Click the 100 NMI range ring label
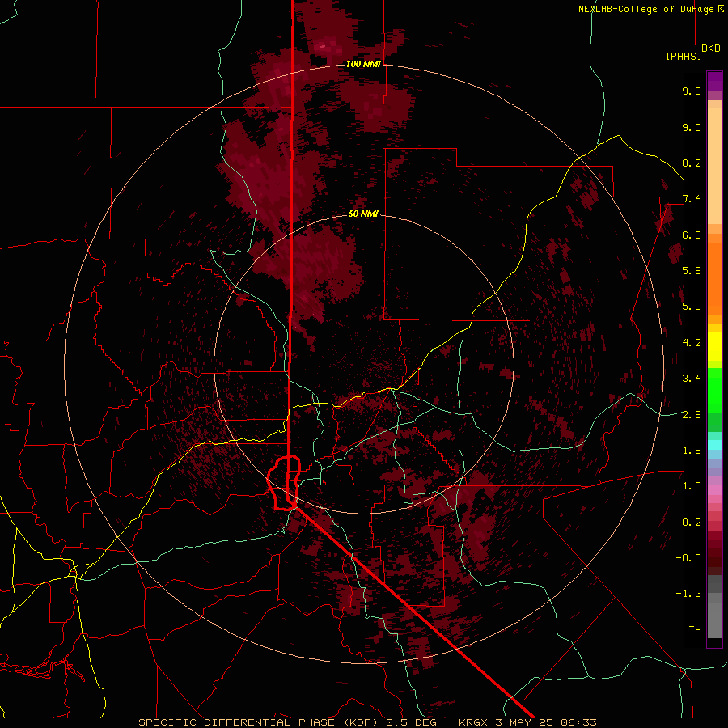 point(363,64)
